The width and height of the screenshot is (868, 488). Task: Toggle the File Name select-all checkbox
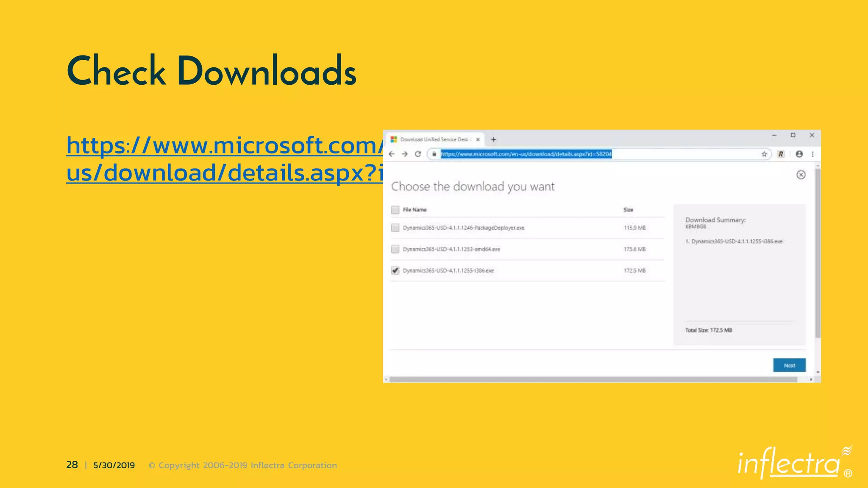click(395, 210)
